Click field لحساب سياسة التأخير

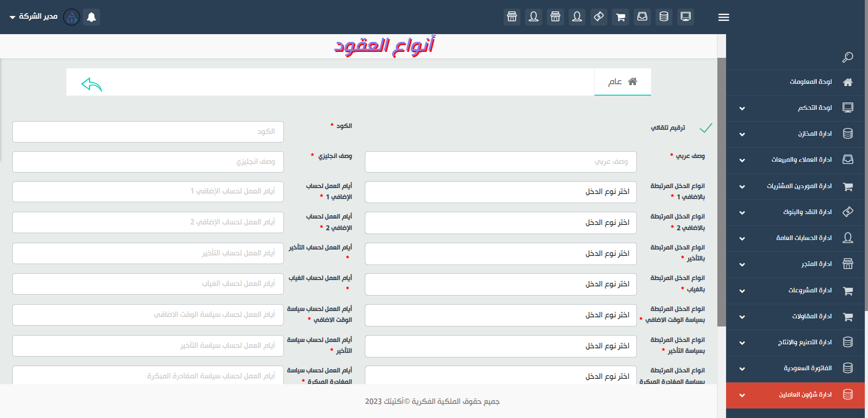point(148,346)
